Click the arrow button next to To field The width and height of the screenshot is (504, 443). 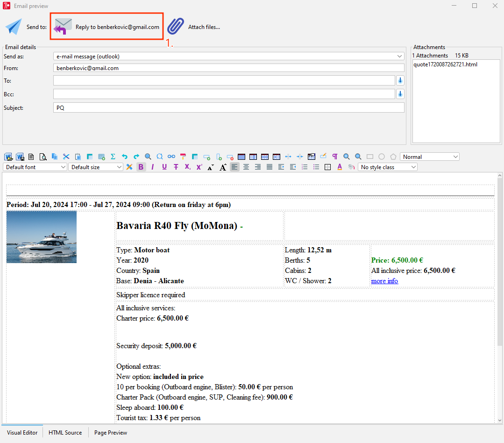pos(400,80)
